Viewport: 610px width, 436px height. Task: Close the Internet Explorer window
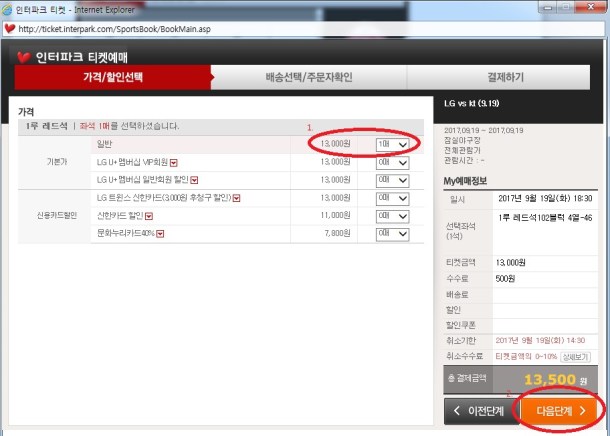coord(591,7)
